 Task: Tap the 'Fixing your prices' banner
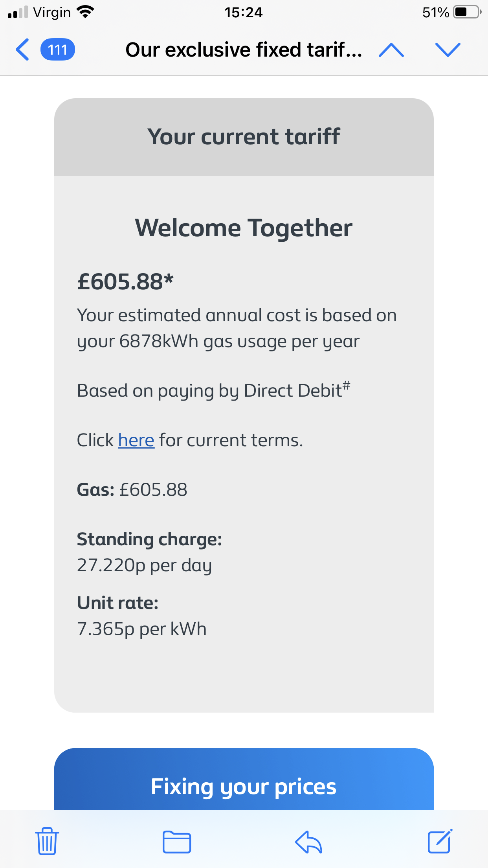(244, 786)
